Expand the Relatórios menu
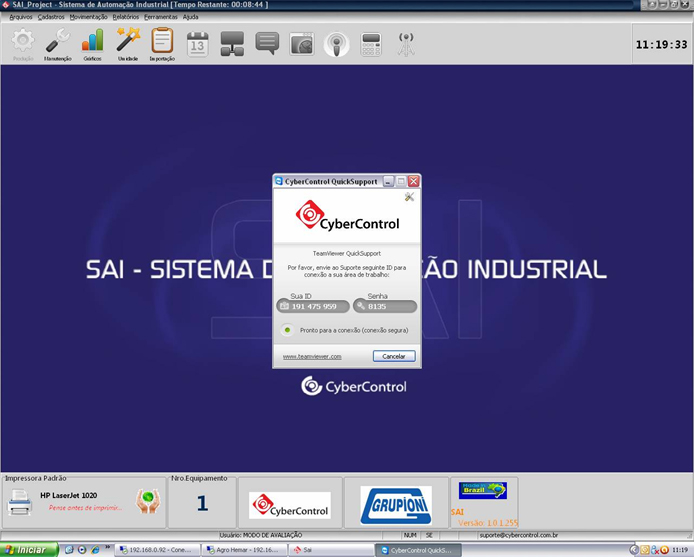The height and width of the screenshot is (557, 694). click(x=126, y=17)
